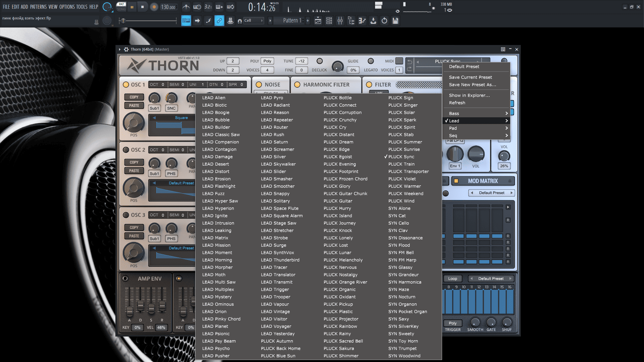Switch PAT/SONG mode toggle
Screen dimensions: 644x362
point(121,7)
